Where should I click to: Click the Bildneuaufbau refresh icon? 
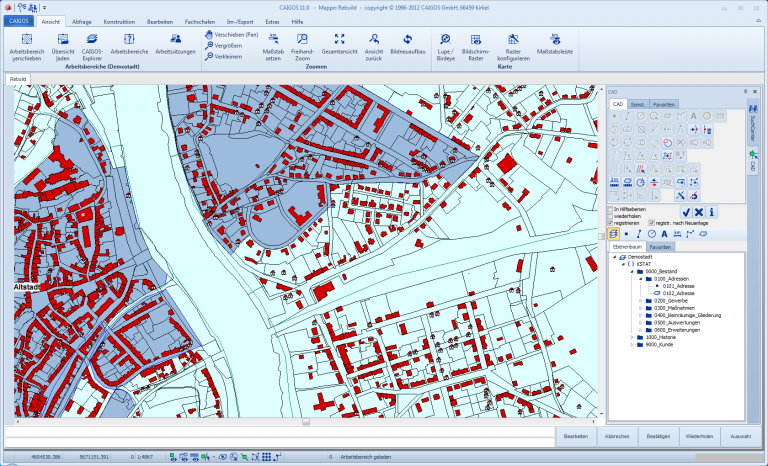pos(407,39)
